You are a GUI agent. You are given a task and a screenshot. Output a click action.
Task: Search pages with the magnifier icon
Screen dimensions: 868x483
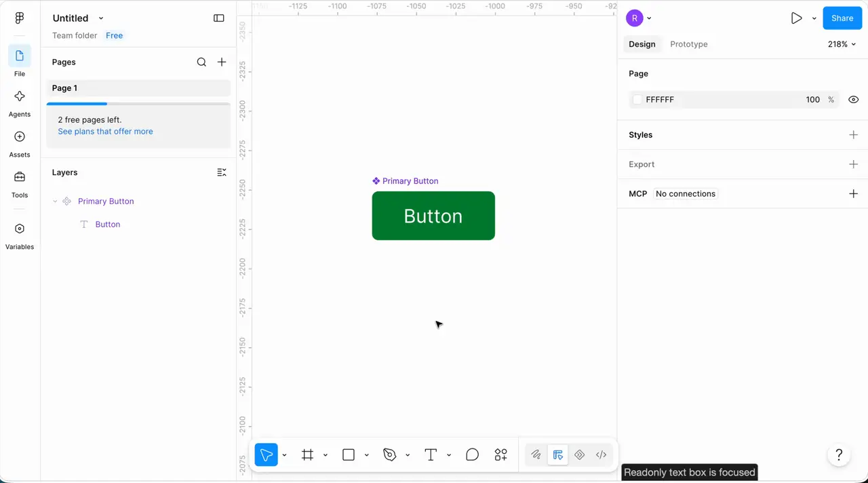tap(201, 62)
